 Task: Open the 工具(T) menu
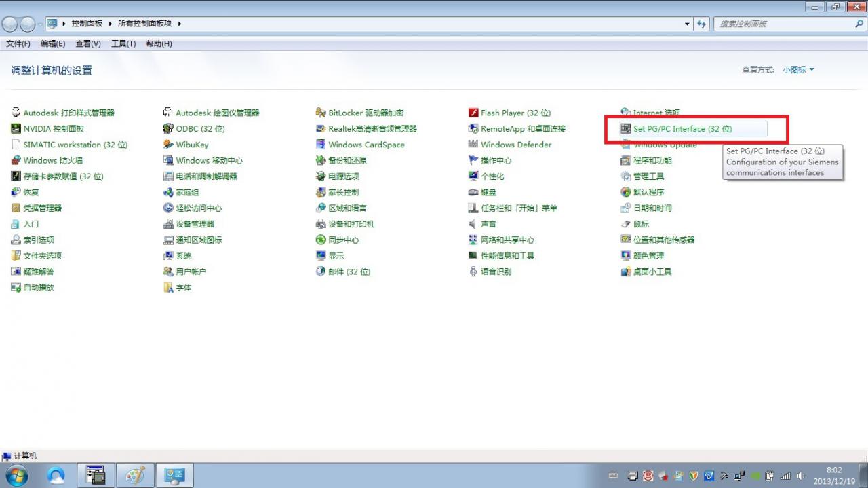[x=123, y=43]
